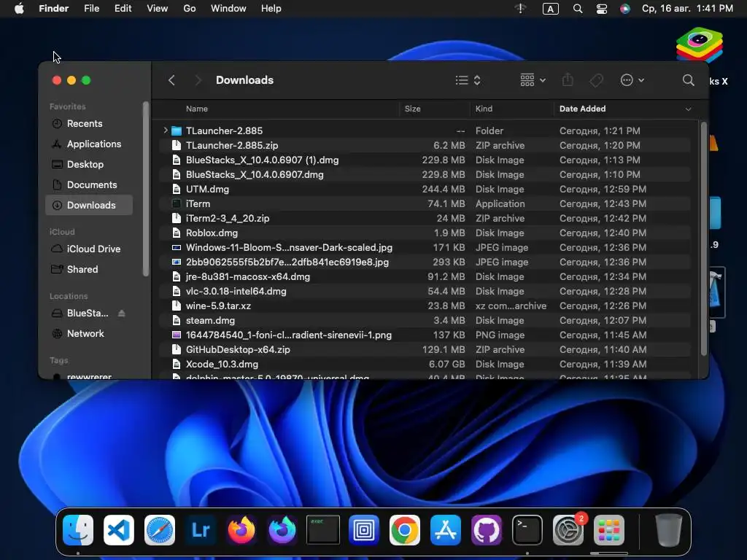Select TLauncher-2.885.zip file
This screenshot has width=747, height=560.
[x=425, y=145]
